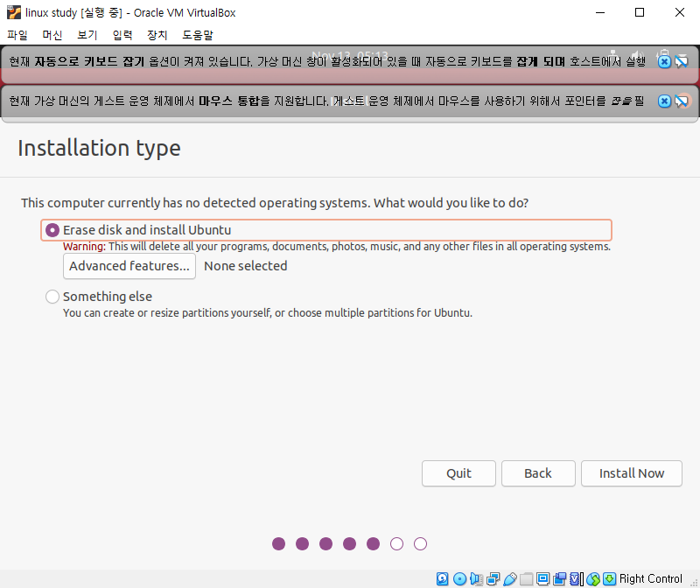This screenshot has width=700, height=588.
Task: Click the shared folders status icon
Action: point(527,579)
